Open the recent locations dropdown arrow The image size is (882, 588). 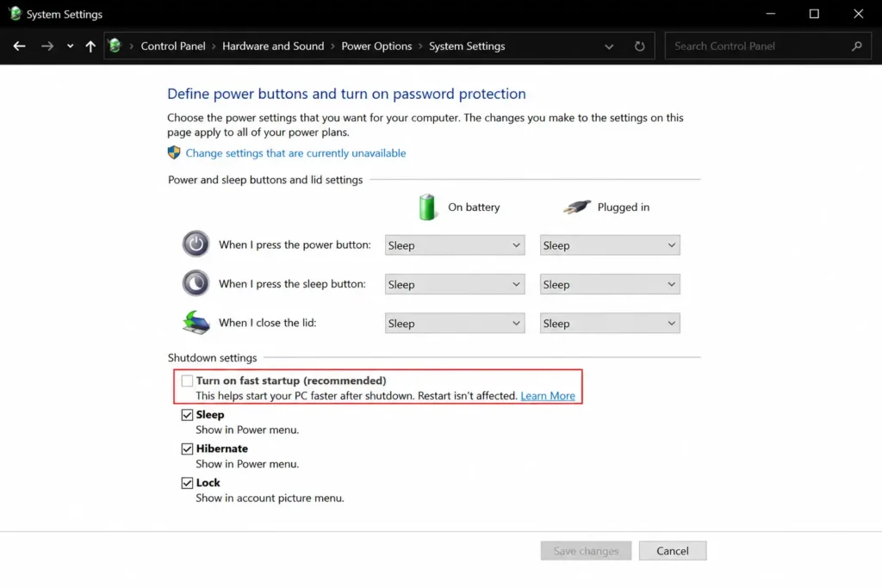pos(70,46)
